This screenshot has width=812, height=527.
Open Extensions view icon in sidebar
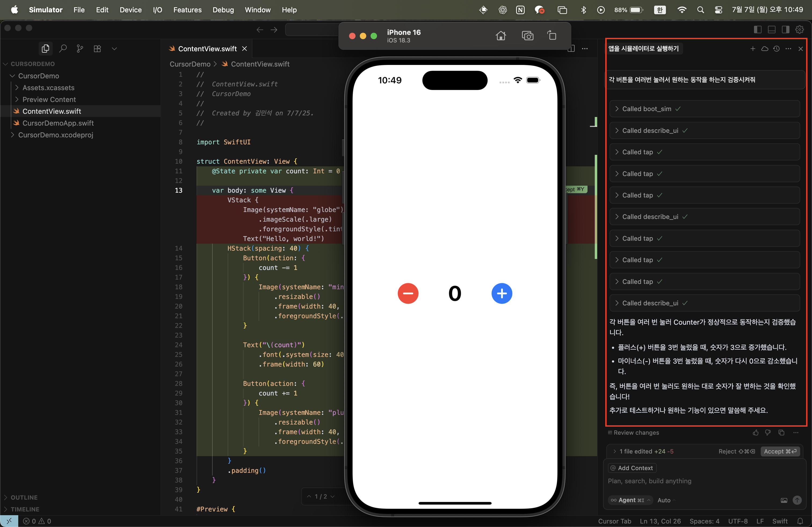coord(97,49)
